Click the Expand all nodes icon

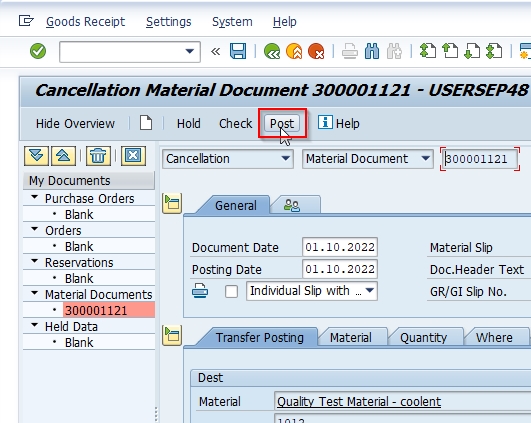click(x=36, y=156)
